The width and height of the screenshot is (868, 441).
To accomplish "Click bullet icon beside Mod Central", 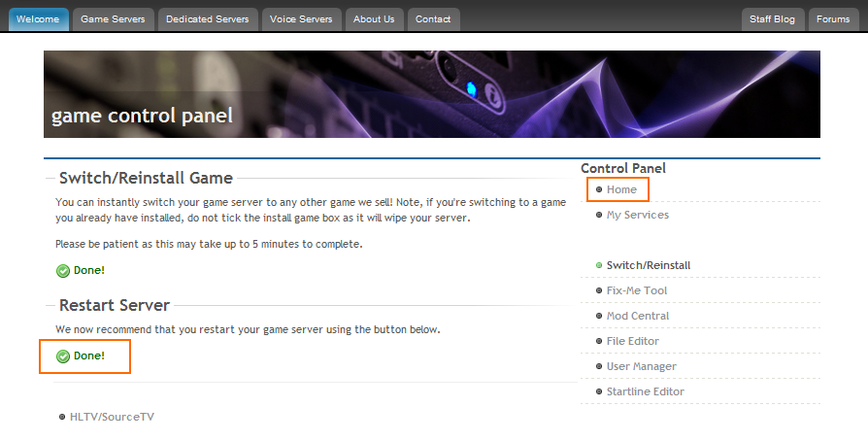I will click(x=599, y=316).
